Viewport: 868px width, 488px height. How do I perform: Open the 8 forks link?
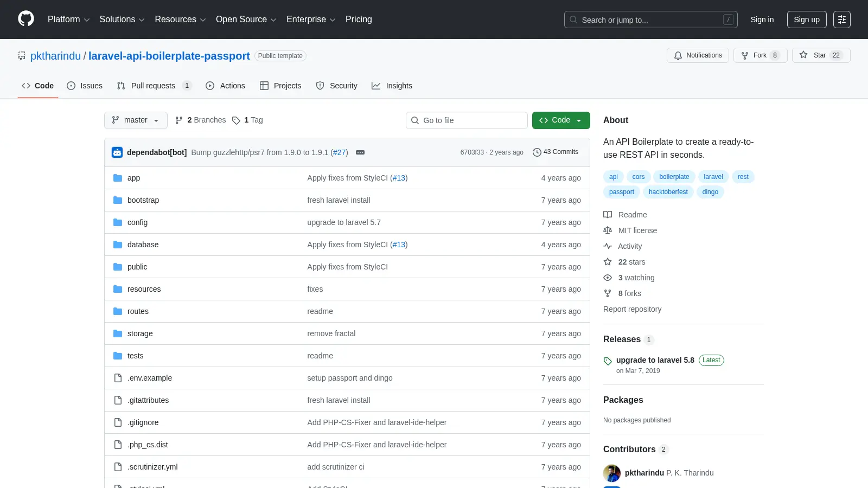click(x=629, y=293)
